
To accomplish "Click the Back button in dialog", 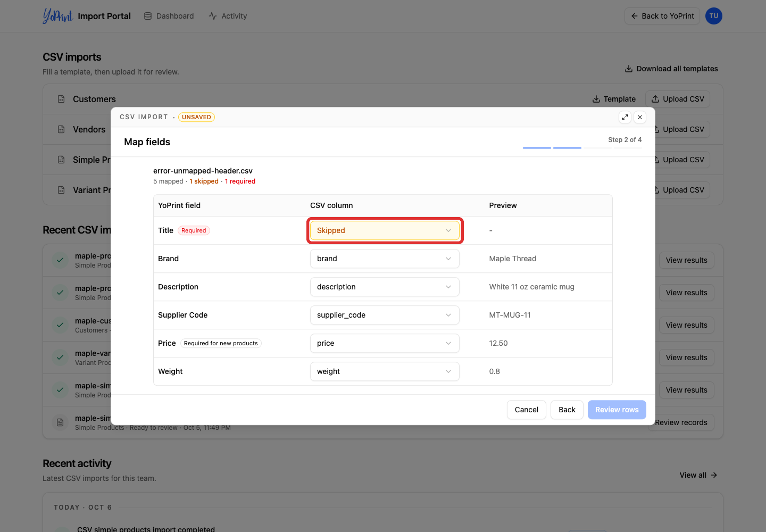I will pyautogui.click(x=567, y=410).
